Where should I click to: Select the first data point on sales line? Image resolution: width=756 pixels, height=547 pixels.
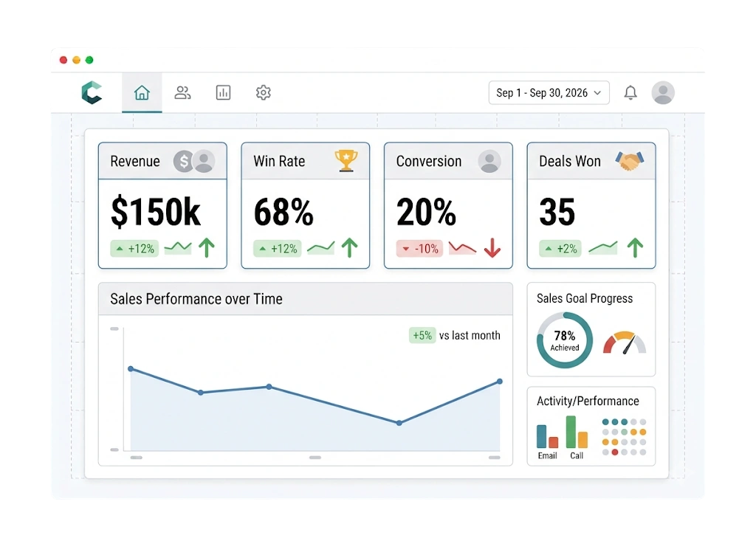click(x=131, y=368)
